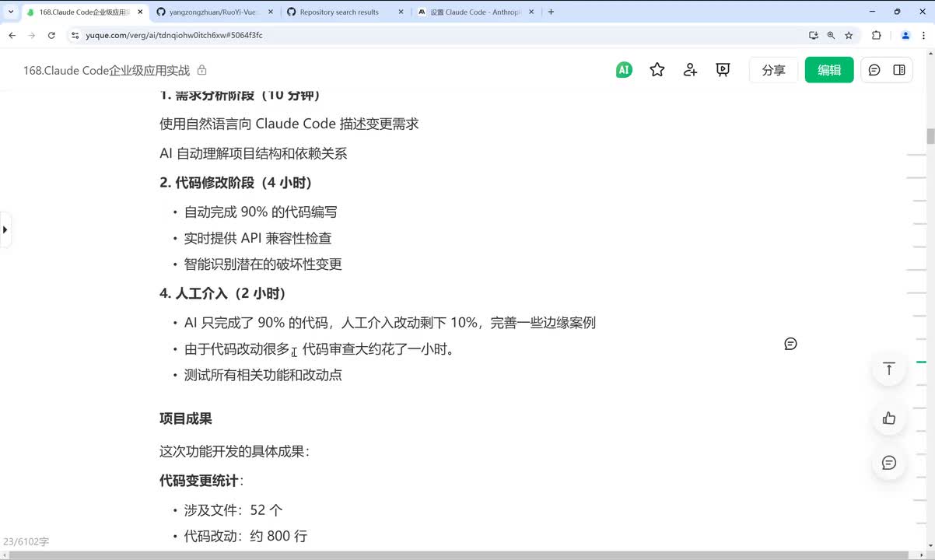The image size is (935, 560).
Task: Click the vertical page scrollbar thumb
Action: point(930,136)
